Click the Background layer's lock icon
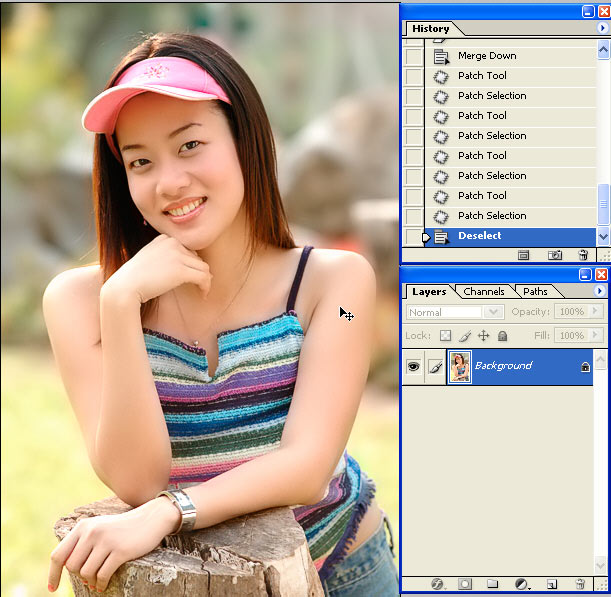Image resolution: width=611 pixels, height=597 pixels. pyautogui.click(x=585, y=367)
